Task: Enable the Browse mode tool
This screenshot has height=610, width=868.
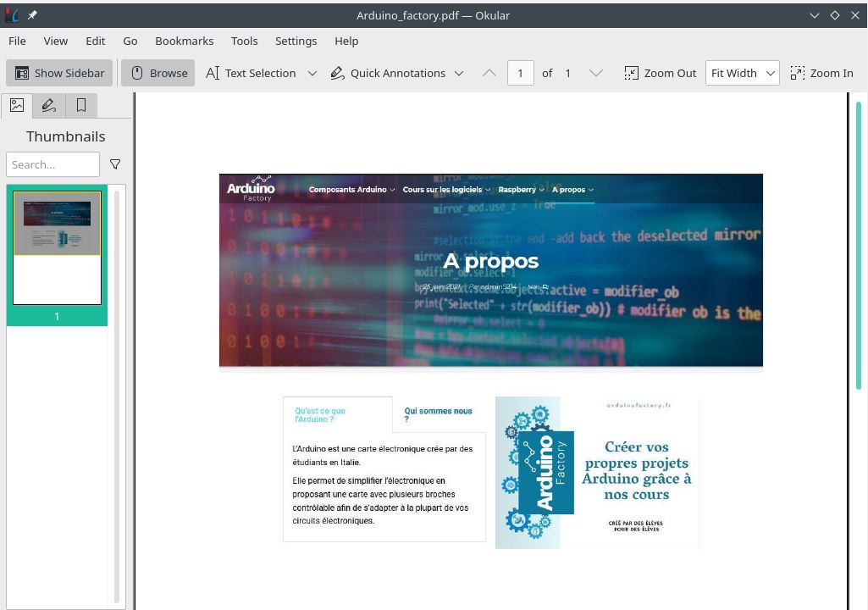Action: coord(158,73)
